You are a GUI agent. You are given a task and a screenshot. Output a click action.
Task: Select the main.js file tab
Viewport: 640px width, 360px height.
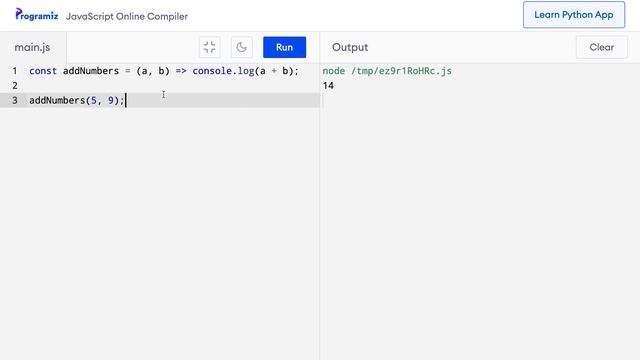click(x=33, y=47)
